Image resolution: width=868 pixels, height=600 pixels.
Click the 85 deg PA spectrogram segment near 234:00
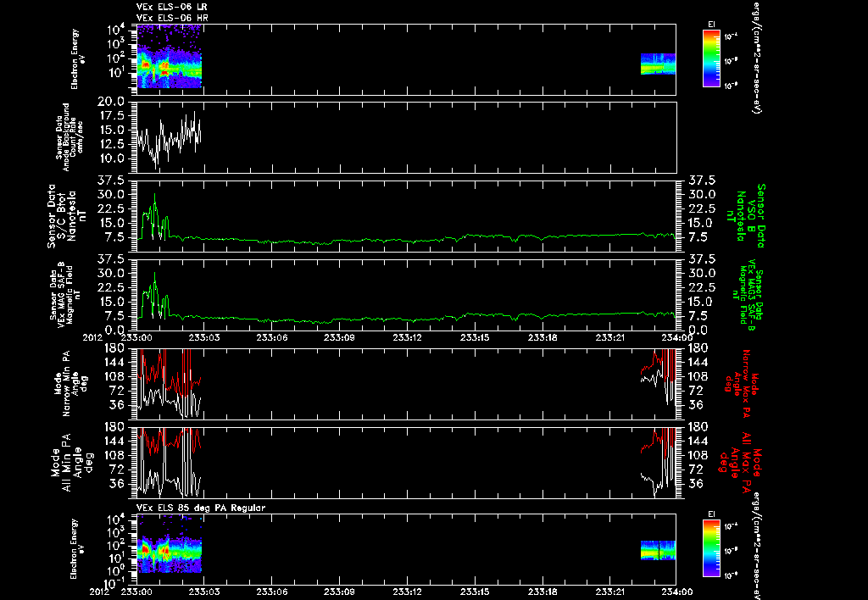[x=658, y=551]
